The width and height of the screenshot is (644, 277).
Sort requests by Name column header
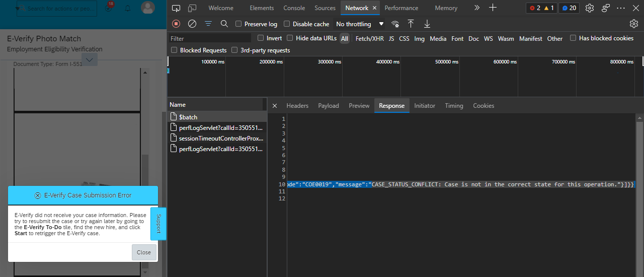[x=215, y=105]
